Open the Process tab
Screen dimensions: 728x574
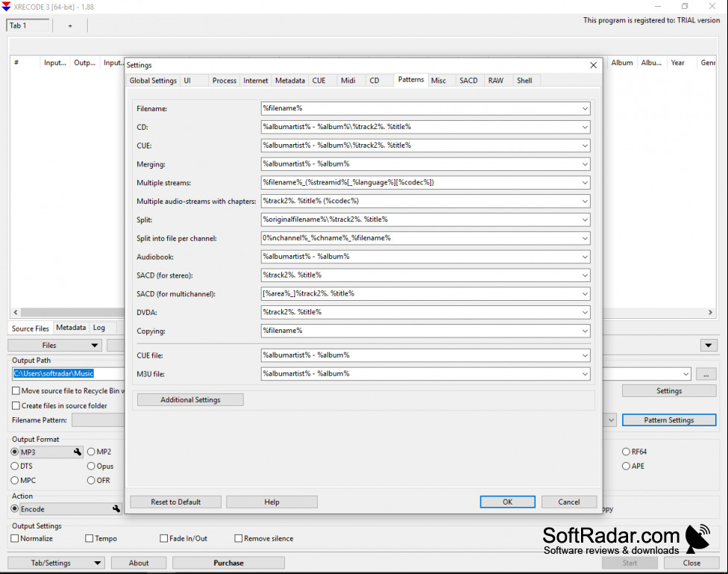tap(225, 81)
